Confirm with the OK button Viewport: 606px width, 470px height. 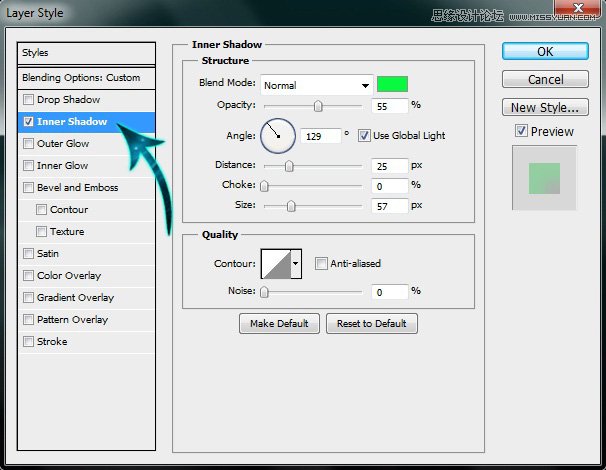tap(545, 51)
